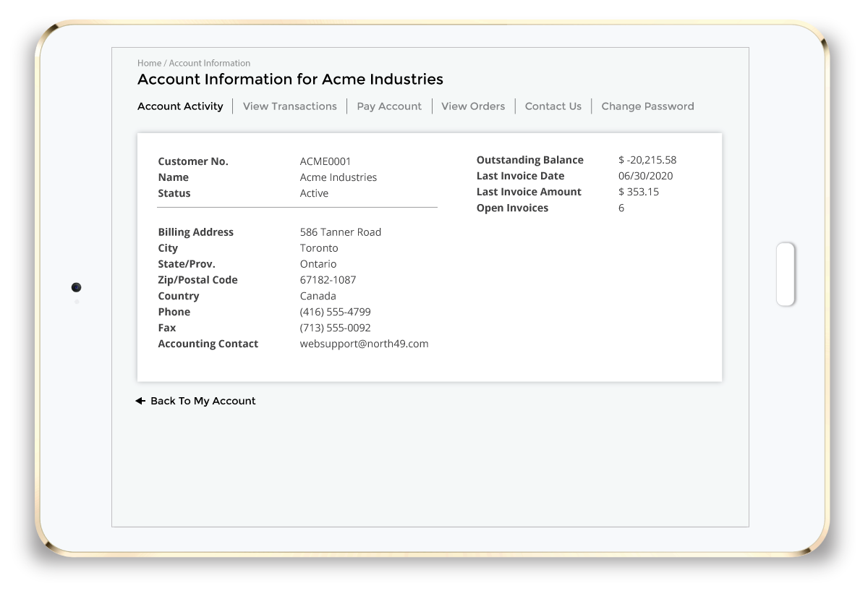Click the Fax label
Image resolution: width=868 pixels, height=594 pixels.
point(167,328)
